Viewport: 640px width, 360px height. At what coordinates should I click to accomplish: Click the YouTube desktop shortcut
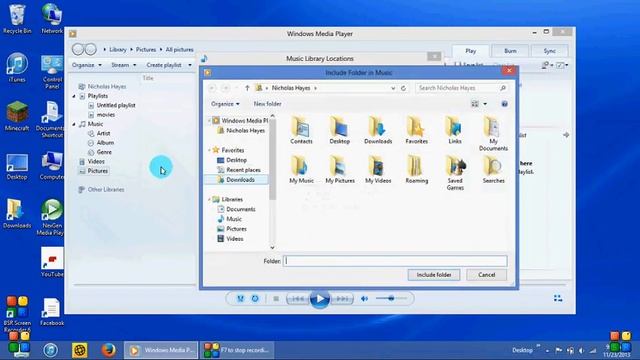[52, 262]
